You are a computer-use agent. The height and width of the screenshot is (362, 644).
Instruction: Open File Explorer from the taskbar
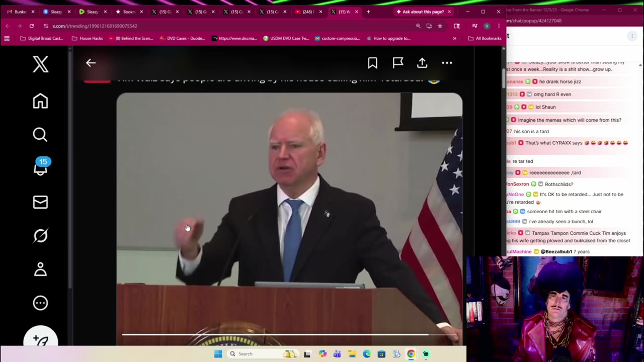point(352,354)
